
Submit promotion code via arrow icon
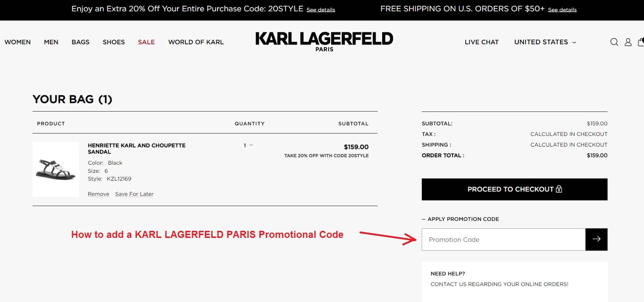pyautogui.click(x=596, y=239)
